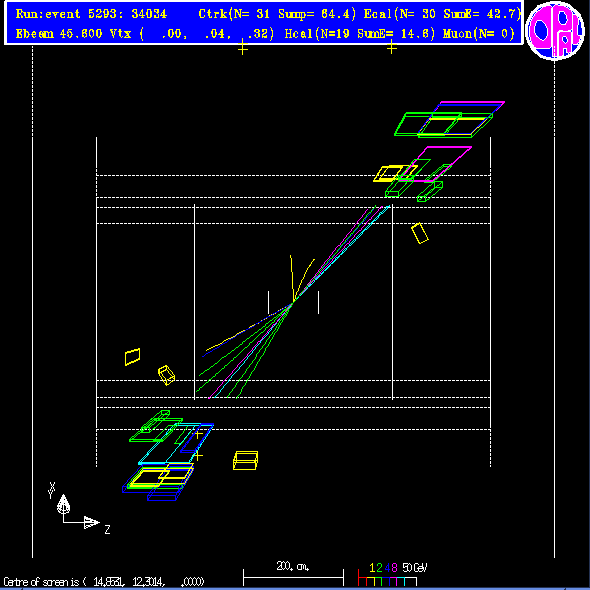Click the yellow parallelogram cluster at left
This screenshot has height=590, width=590.
(x=132, y=357)
